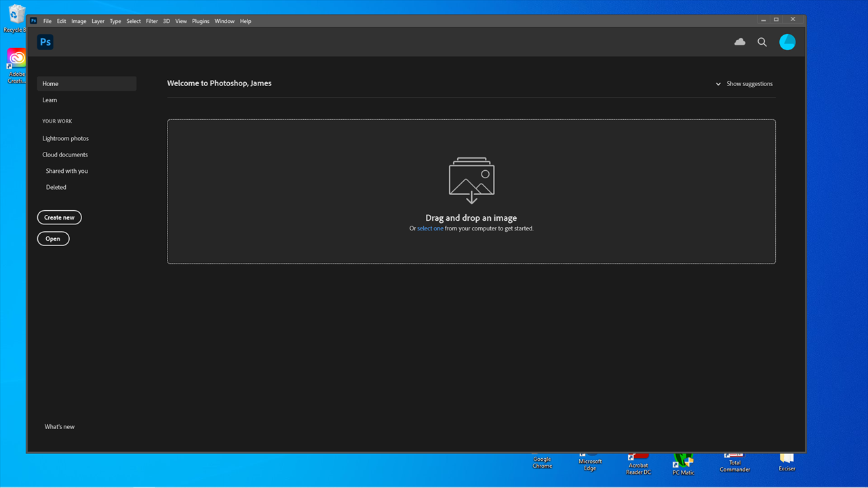This screenshot has height=488, width=868.
Task: Open the File menu
Action: point(47,21)
